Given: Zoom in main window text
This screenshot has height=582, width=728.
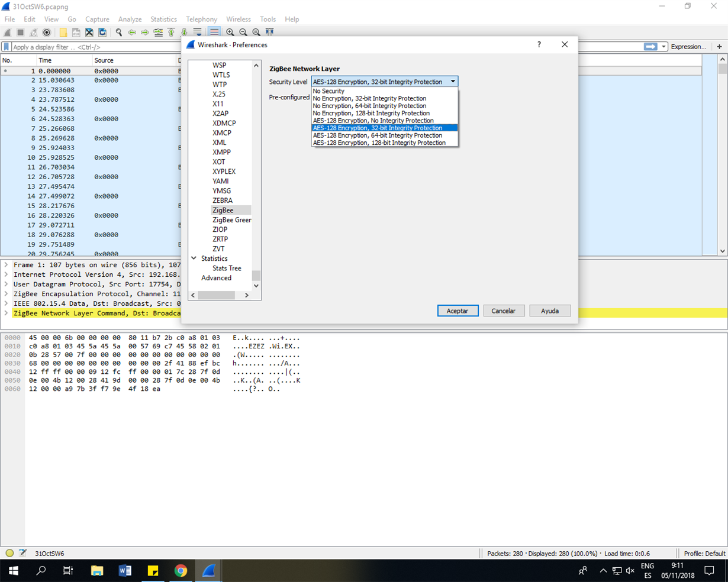Looking at the screenshot, I should (x=230, y=33).
